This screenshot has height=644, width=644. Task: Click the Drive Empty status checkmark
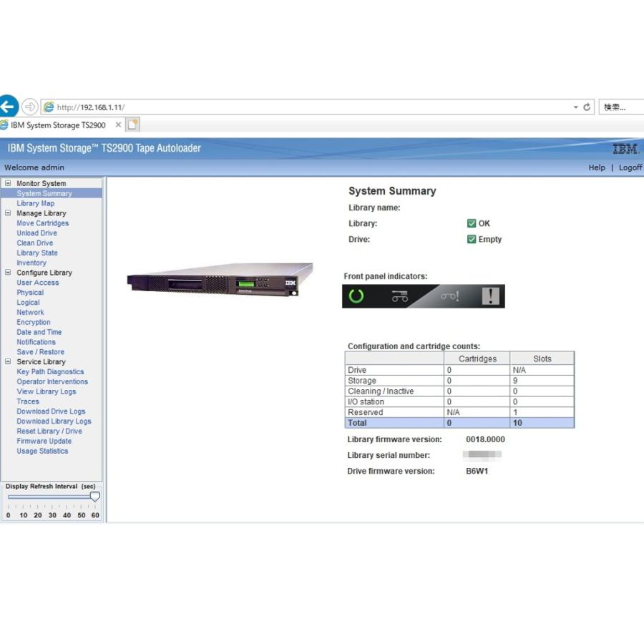point(472,239)
